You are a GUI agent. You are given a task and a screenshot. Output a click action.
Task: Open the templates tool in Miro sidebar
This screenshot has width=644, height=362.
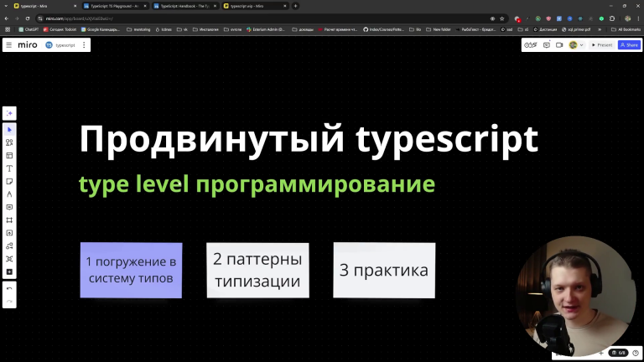click(9, 142)
